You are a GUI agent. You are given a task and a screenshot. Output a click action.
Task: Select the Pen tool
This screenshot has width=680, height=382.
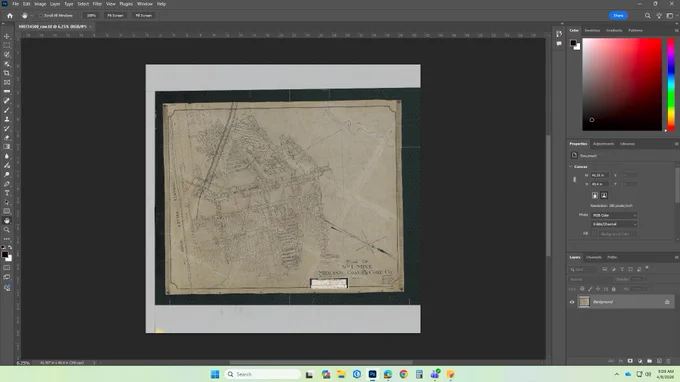(x=7, y=184)
